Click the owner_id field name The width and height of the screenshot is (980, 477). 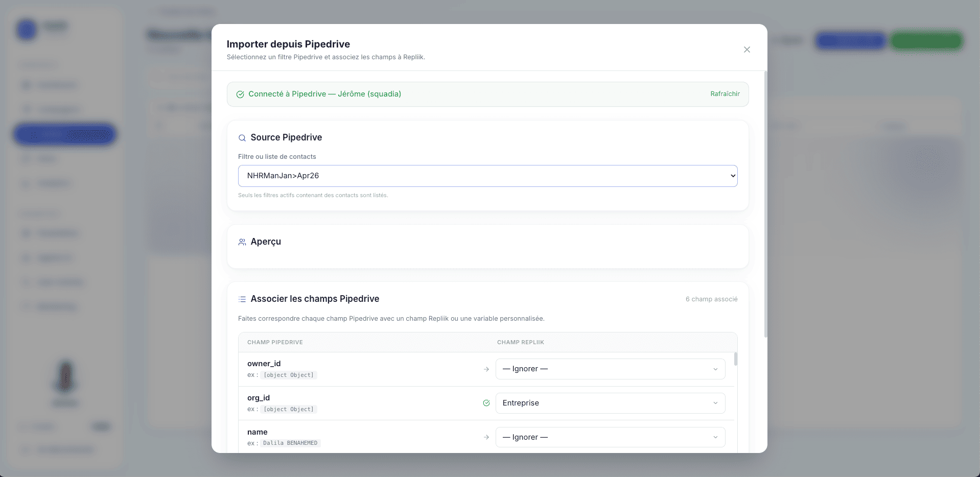pos(264,364)
